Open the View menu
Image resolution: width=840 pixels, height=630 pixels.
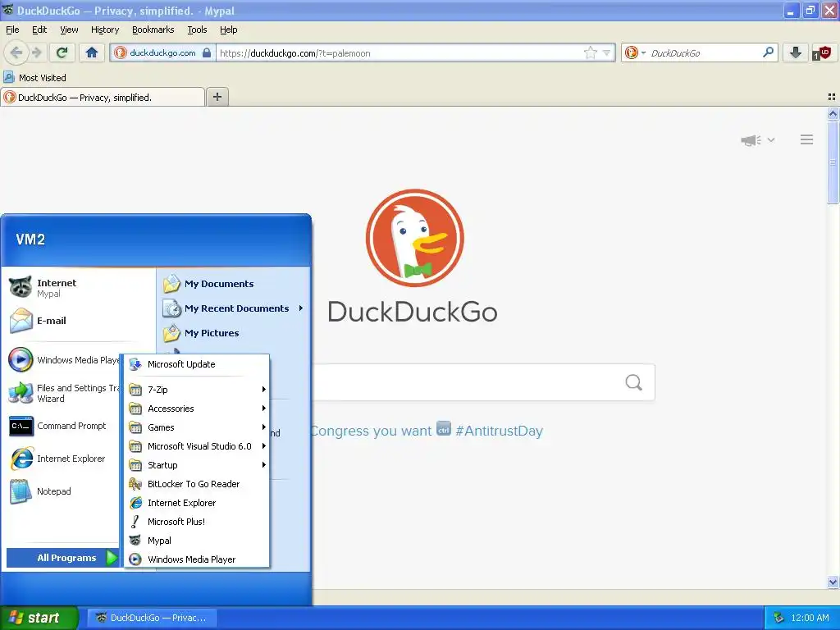(x=69, y=30)
